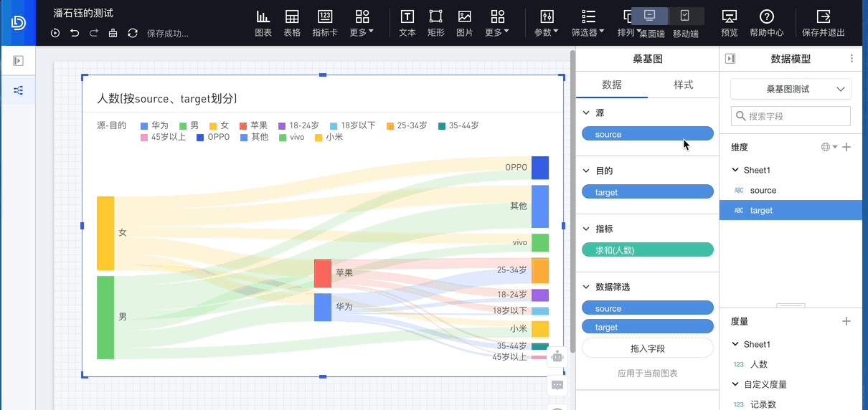Click 保存并退出 save and exit
This screenshot has height=410, width=868.
click(x=823, y=23)
